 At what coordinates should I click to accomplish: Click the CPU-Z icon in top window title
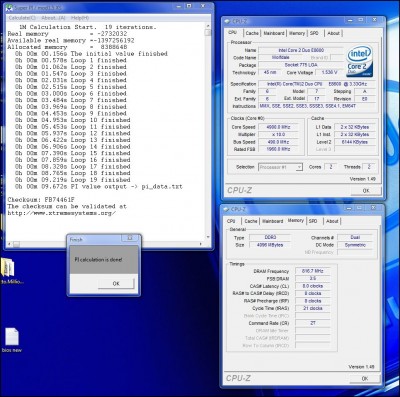(x=227, y=21)
